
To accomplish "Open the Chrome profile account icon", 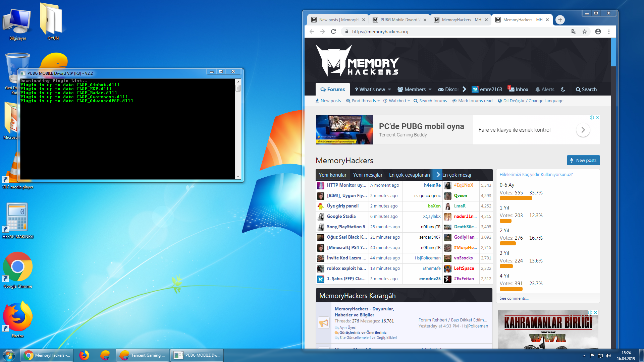I will 598,32.
